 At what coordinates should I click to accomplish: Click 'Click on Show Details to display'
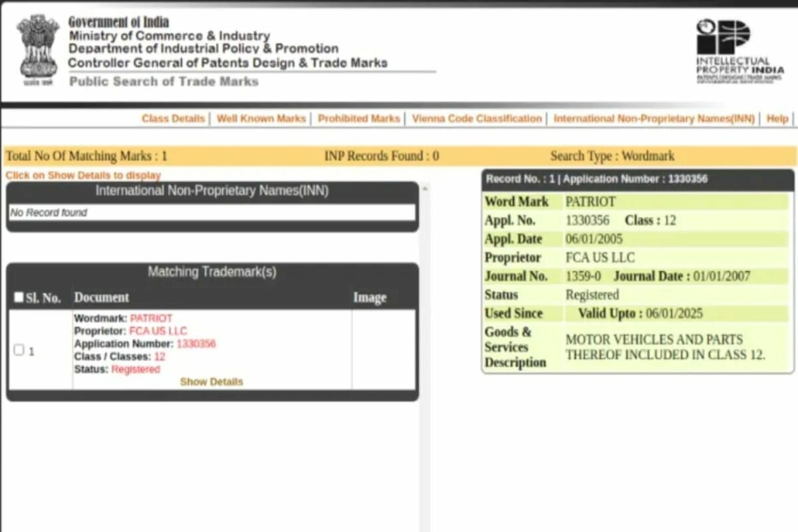[83, 176]
